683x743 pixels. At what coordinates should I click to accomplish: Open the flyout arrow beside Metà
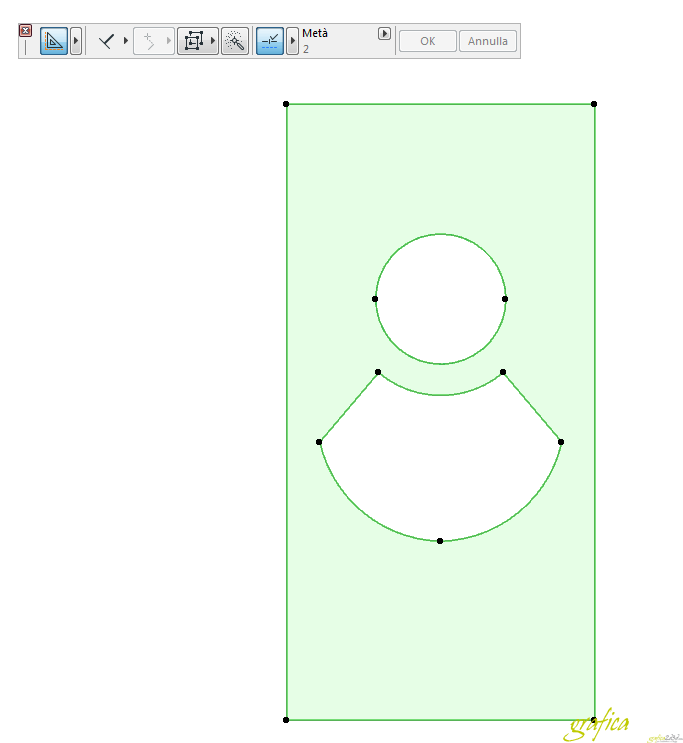pos(384,34)
